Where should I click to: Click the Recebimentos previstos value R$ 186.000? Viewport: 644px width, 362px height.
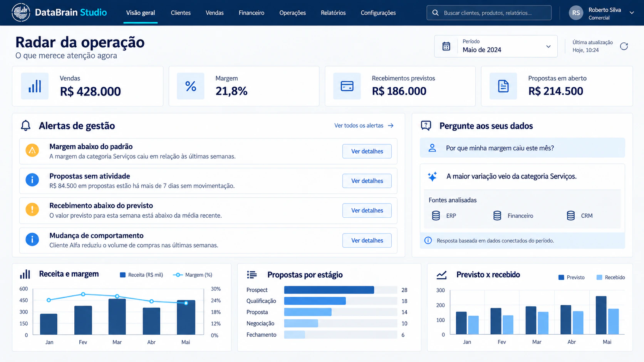[399, 91]
